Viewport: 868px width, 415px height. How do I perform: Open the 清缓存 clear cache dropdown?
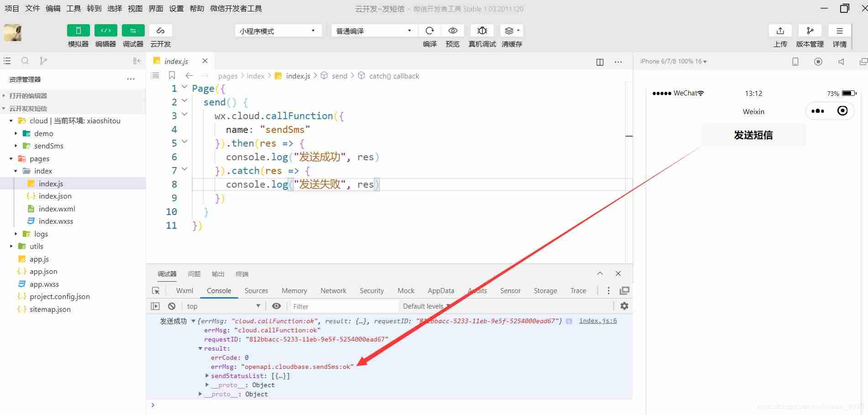[x=512, y=31]
